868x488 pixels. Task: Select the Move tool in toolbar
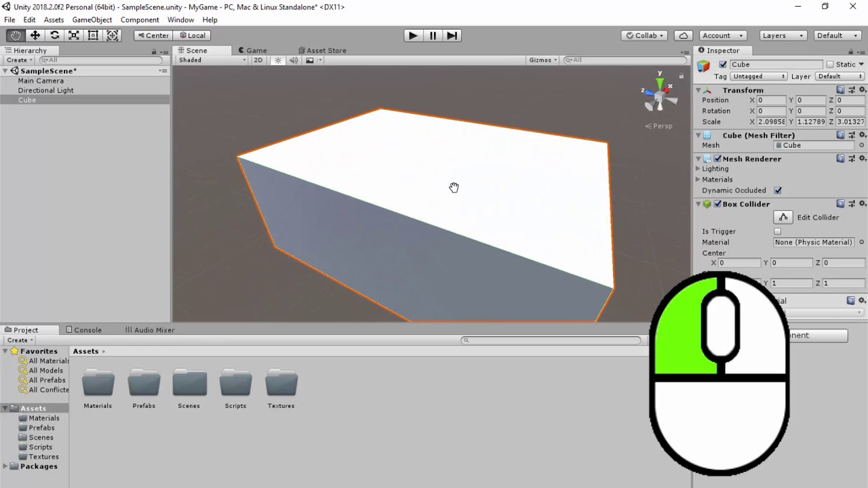tap(35, 35)
